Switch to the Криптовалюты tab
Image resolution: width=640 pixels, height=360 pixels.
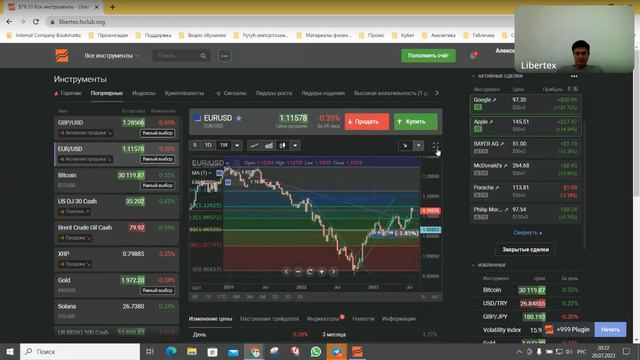click(184, 93)
